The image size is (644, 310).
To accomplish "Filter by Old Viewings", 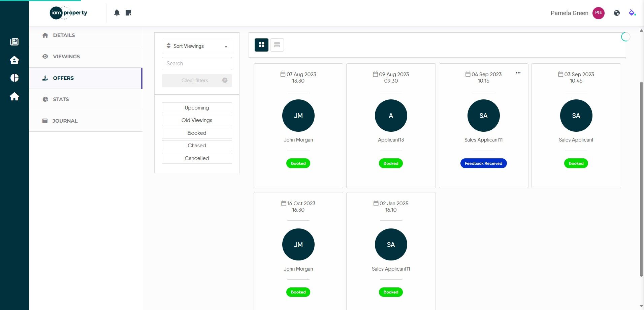I will click(197, 120).
